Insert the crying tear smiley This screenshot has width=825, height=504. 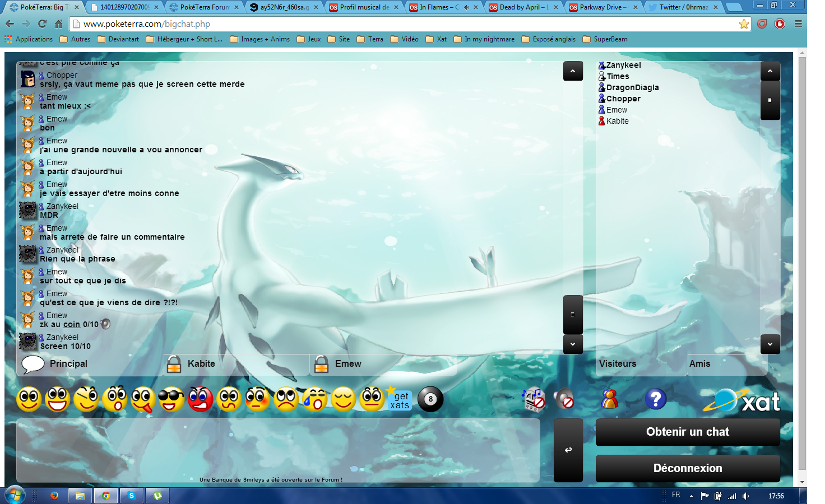(x=315, y=399)
